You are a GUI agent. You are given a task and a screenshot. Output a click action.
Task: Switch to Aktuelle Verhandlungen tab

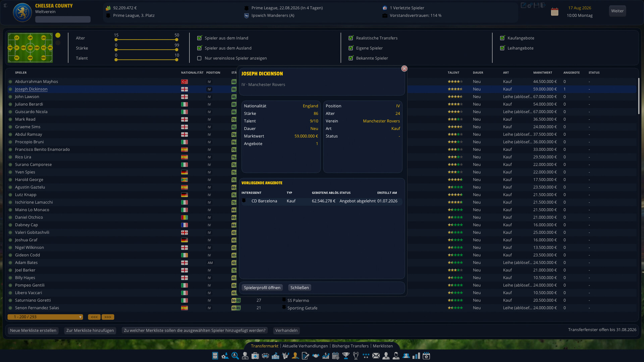305,346
